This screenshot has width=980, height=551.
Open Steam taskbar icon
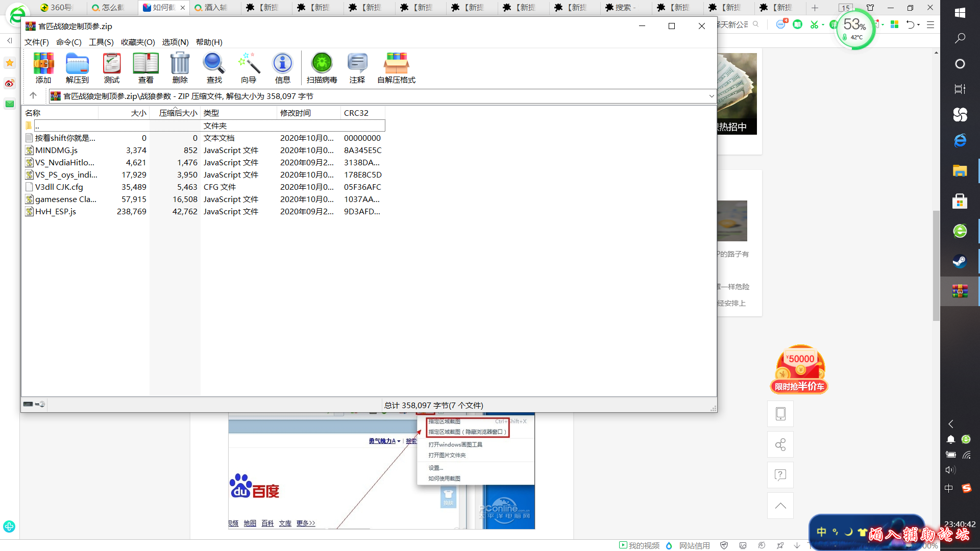tap(960, 261)
